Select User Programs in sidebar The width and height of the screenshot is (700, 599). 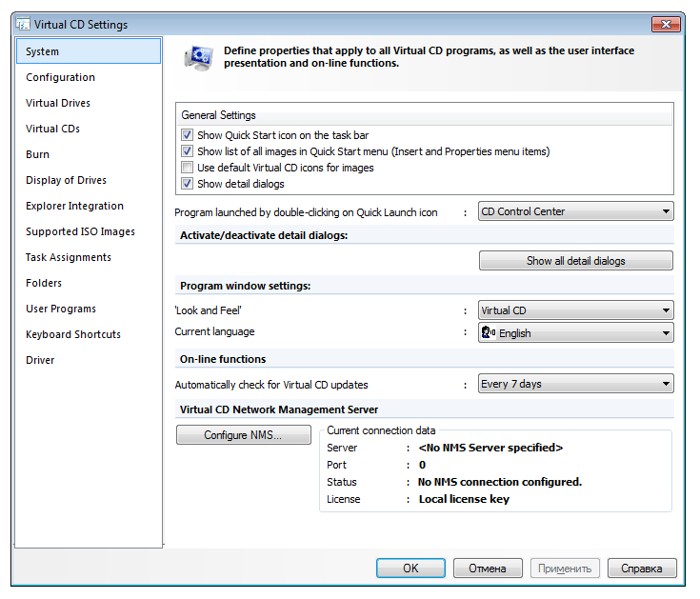pos(89,309)
